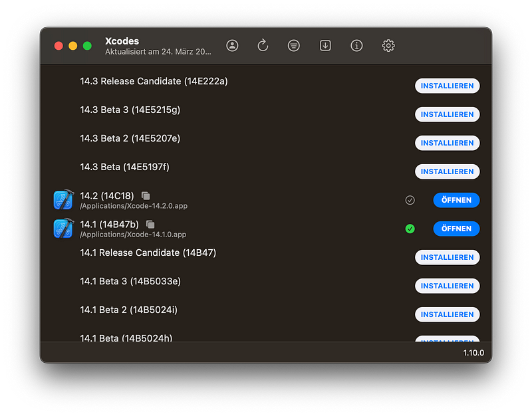The width and height of the screenshot is (532, 416).
Task: Click the 1.10.0 version label
Action: coord(473,353)
